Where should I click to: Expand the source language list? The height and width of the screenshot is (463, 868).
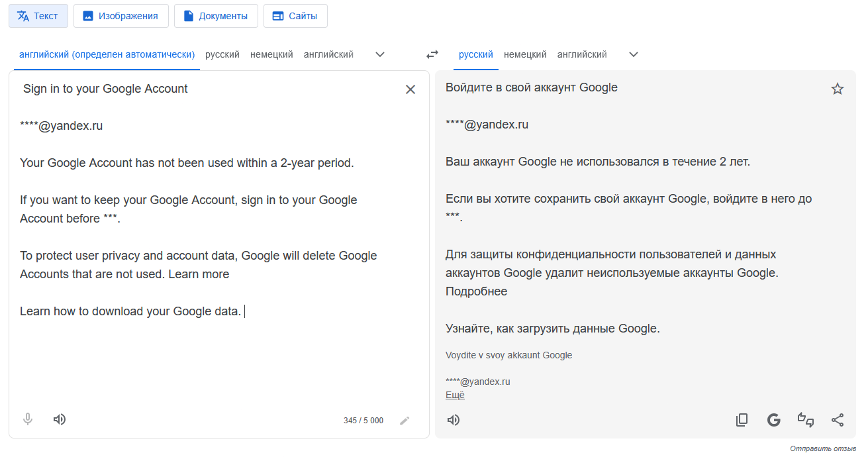pyautogui.click(x=380, y=54)
